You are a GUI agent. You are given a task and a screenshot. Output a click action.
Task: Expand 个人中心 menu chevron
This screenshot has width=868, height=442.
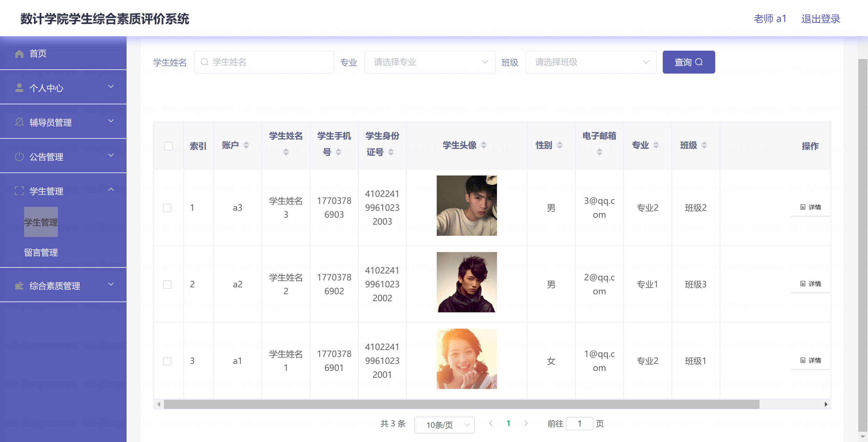point(111,87)
